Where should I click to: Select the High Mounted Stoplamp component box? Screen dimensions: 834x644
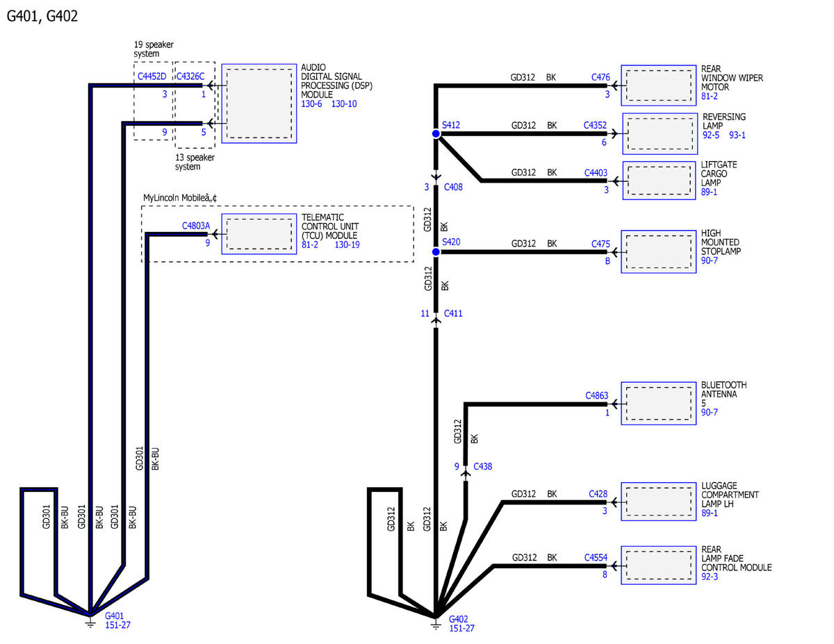pyautogui.click(x=658, y=251)
